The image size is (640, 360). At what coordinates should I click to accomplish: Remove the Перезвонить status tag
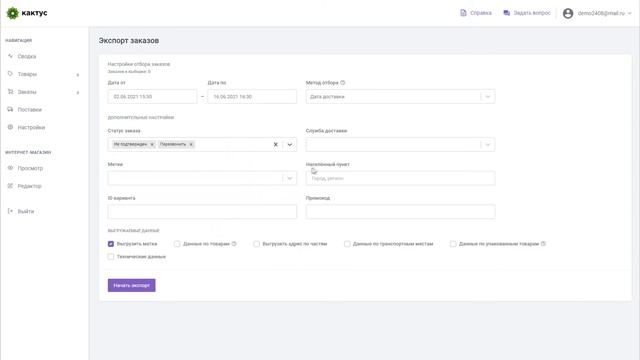tap(191, 144)
